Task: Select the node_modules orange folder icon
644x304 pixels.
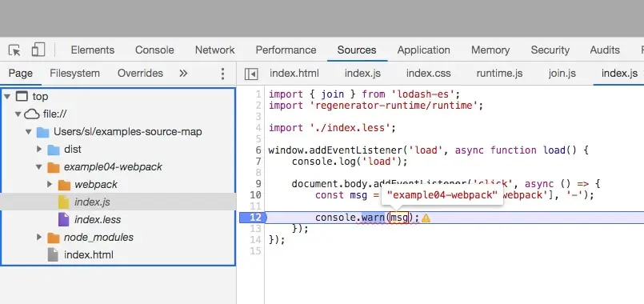Action: click(54, 238)
